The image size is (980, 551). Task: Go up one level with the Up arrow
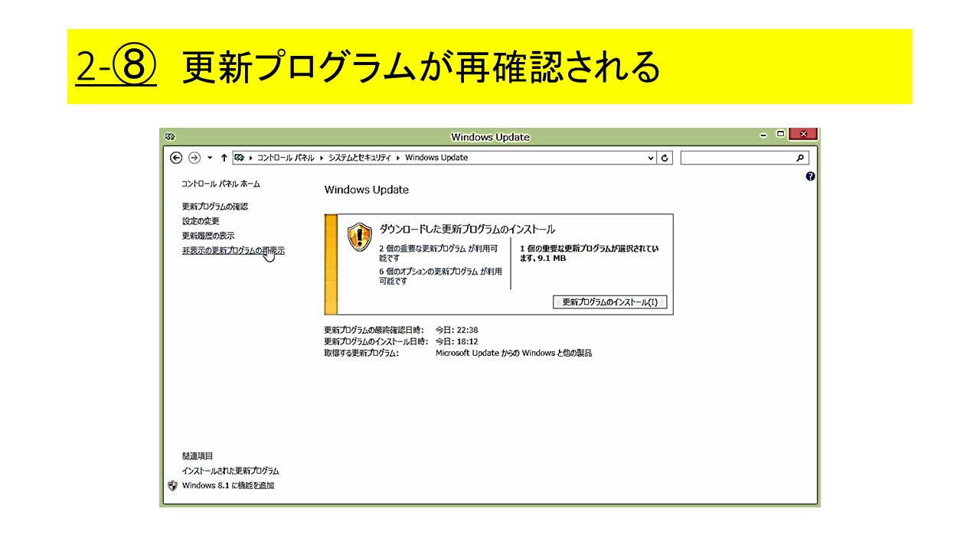point(224,158)
